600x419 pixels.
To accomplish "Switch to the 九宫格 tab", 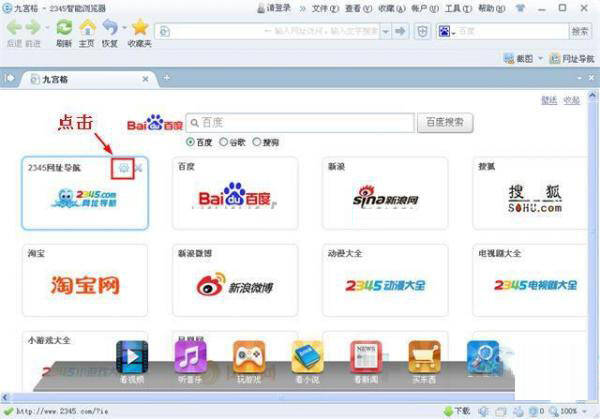I will click(x=88, y=79).
